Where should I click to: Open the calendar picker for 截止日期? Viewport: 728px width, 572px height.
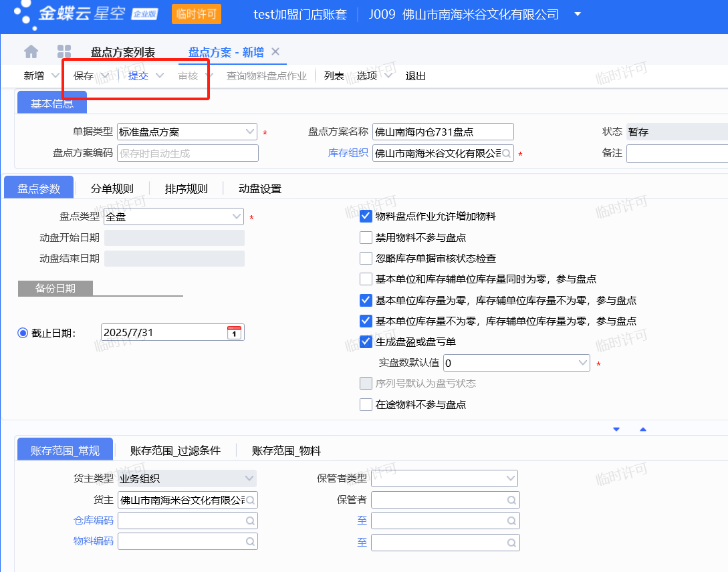234,333
